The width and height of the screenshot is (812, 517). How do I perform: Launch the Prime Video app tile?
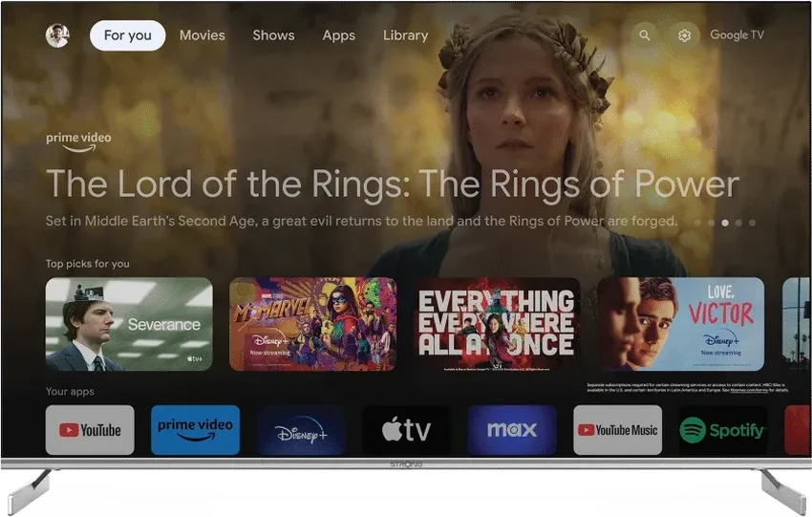click(195, 430)
